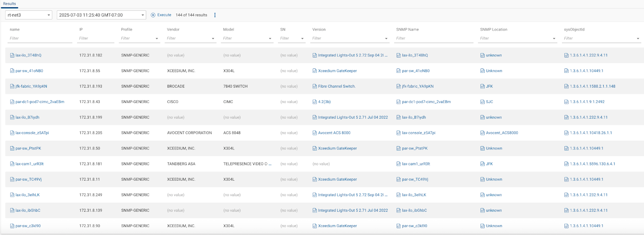Select the IP cell 172.31.8.249
Image resolution: width=644 pixels, height=235 pixels.
pyautogui.click(x=91, y=195)
